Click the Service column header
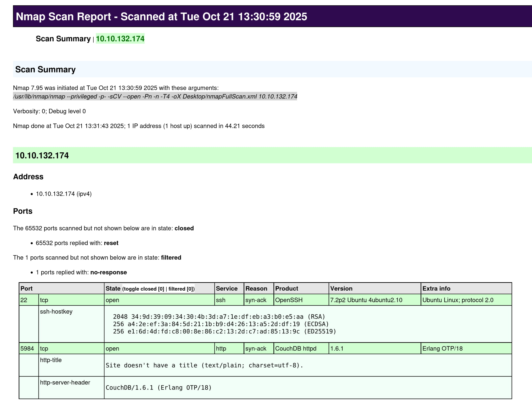 tap(227, 289)
